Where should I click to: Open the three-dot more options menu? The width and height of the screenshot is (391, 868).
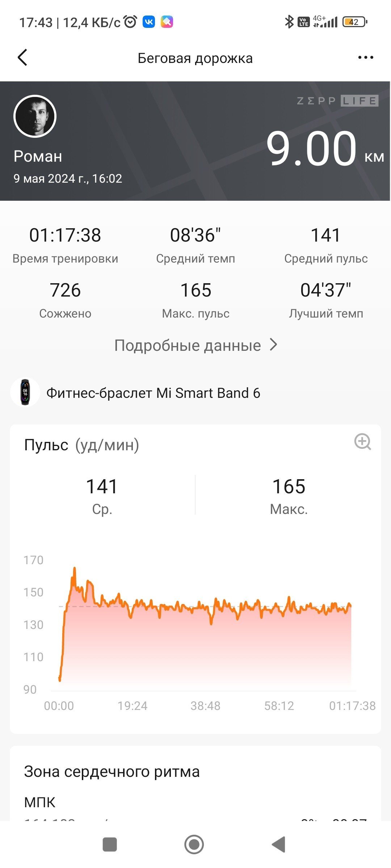pyautogui.click(x=365, y=58)
